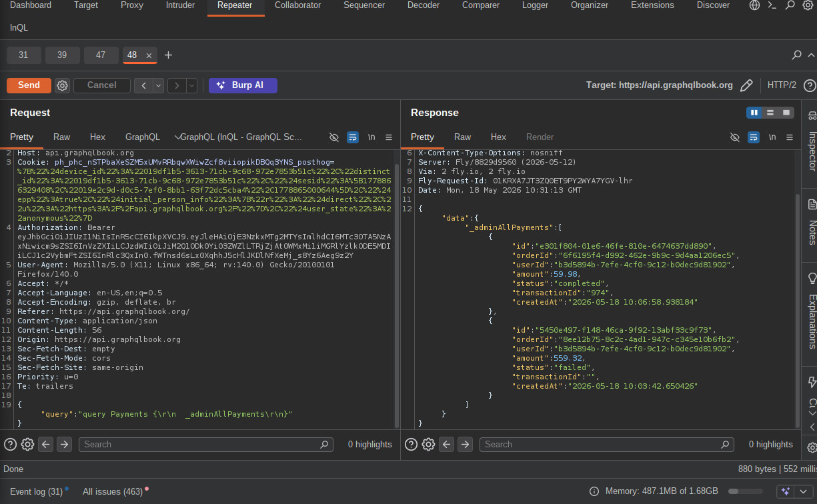Open global search magnifier in top bar
Viewport: 817px width, 504px height.
tap(790, 5)
